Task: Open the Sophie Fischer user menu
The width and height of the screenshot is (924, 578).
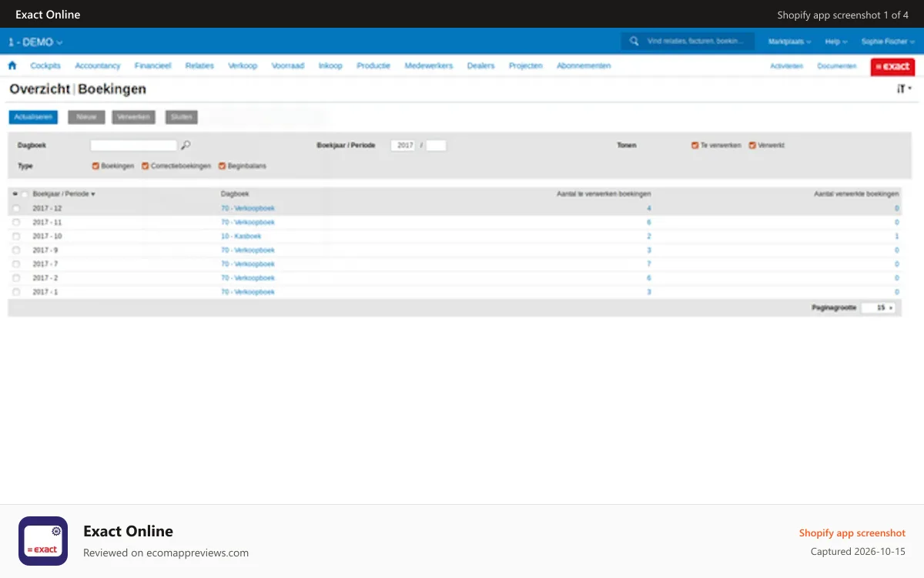Action: click(x=888, y=42)
